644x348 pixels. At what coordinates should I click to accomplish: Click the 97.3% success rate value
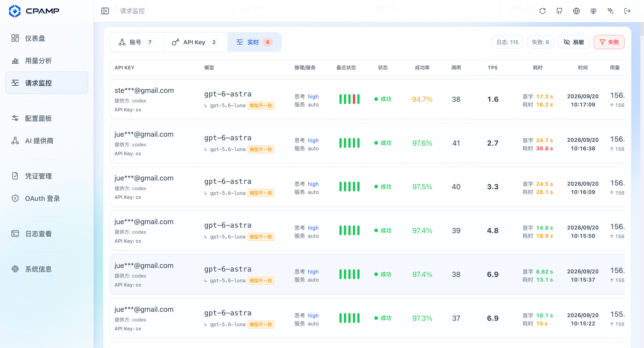pos(422,318)
